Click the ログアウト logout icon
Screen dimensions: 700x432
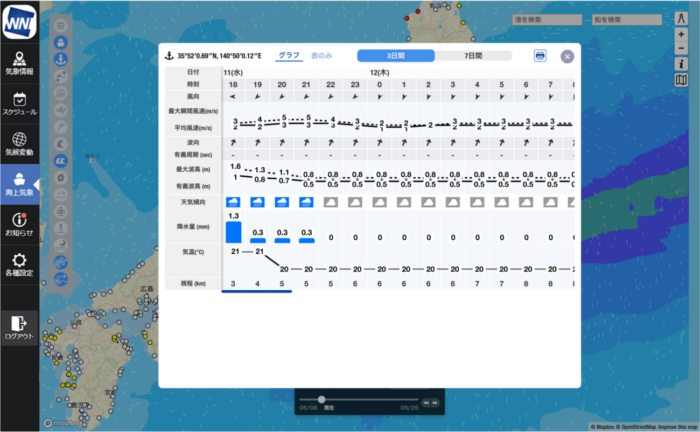click(19, 326)
